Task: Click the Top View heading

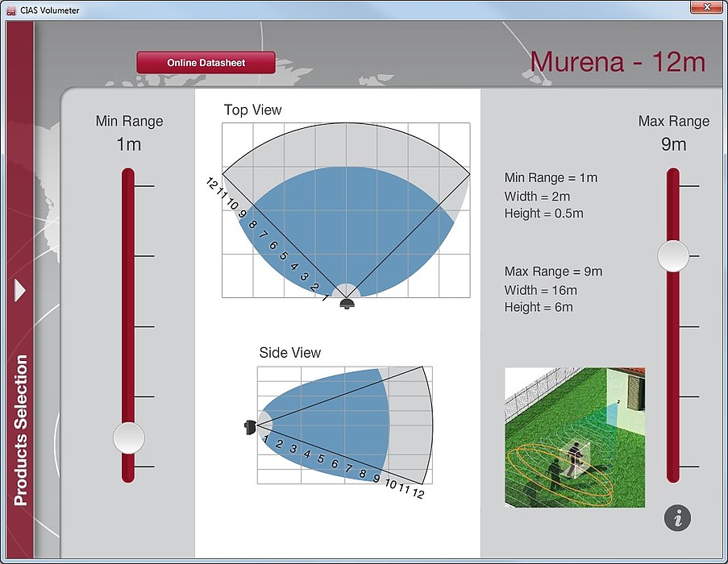Action: (x=252, y=110)
